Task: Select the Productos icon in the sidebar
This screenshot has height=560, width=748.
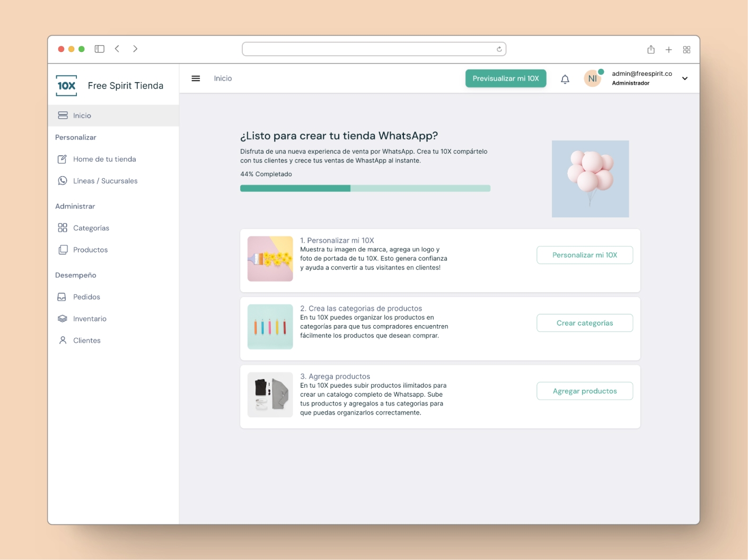Action: pyautogui.click(x=62, y=249)
